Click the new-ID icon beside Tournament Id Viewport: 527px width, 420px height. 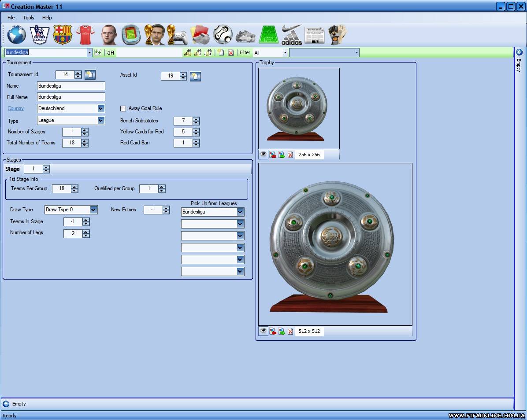pyautogui.click(x=90, y=75)
